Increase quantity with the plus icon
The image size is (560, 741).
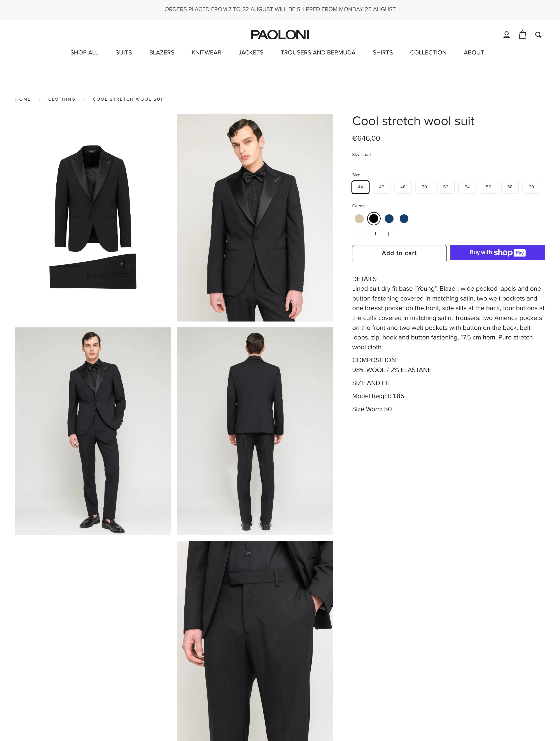[388, 234]
